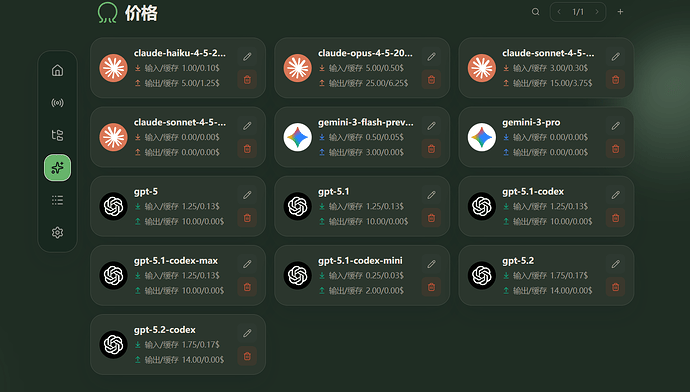The image size is (690, 392).
Task: Select the model name gemini-3-flash-prev...
Action: click(366, 122)
